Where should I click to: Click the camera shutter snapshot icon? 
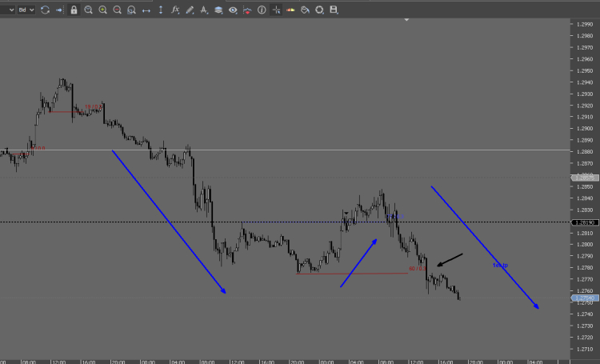[x=319, y=10]
